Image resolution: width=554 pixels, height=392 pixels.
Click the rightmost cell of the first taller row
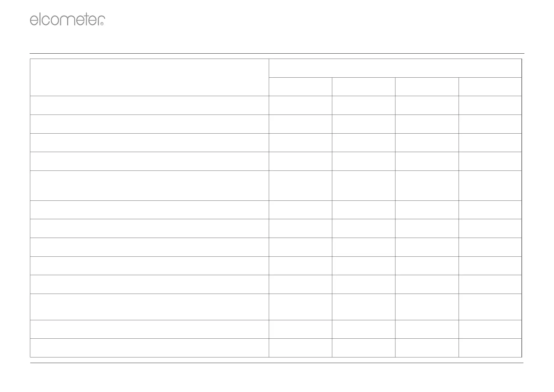click(490, 185)
